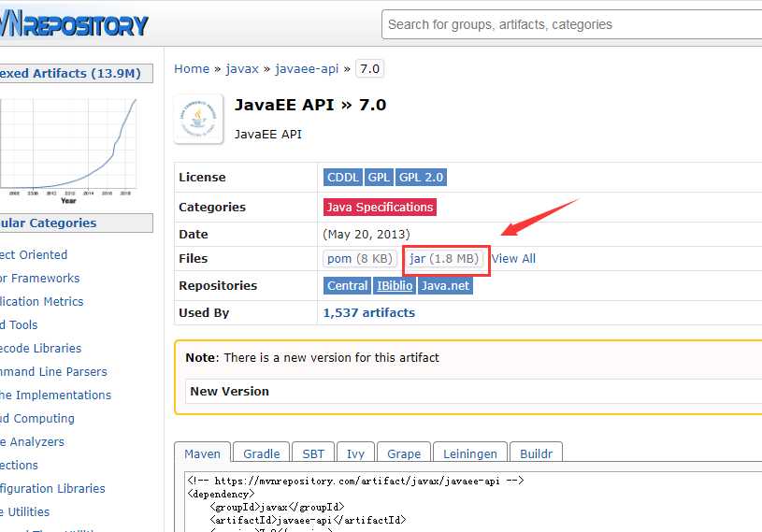Switch to the SBT tab
The image size is (762, 532).
point(313,453)
